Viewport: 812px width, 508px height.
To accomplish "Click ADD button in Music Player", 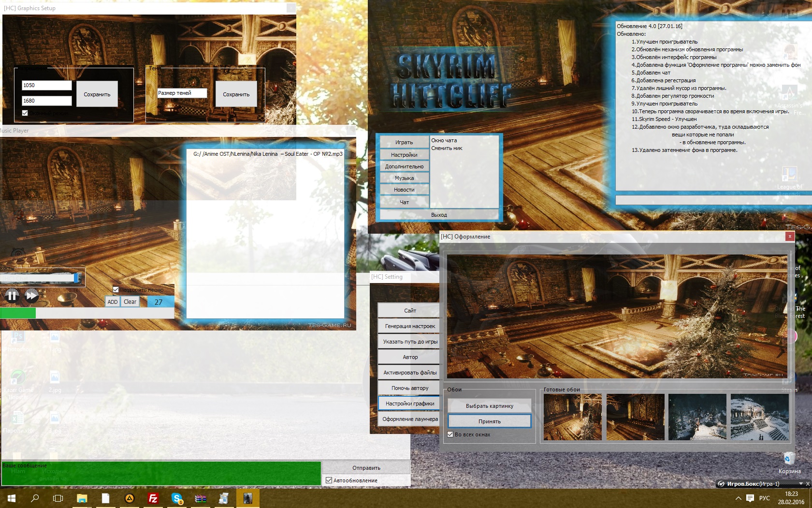I will (x=113, y=302).
